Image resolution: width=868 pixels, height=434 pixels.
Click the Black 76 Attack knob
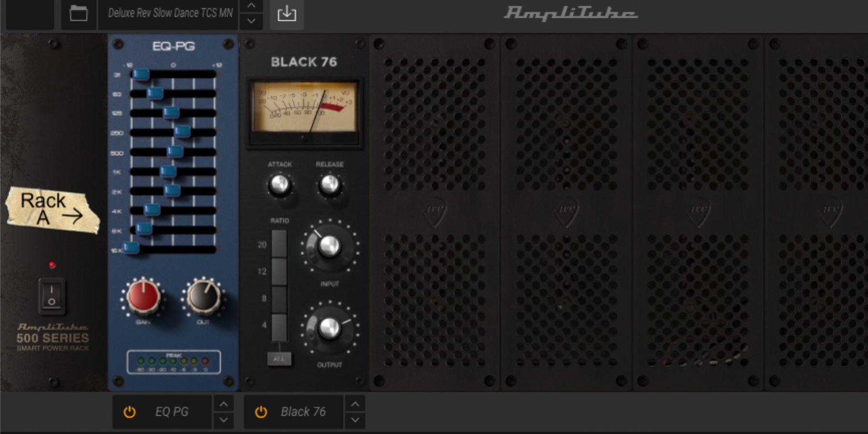coord(279,184)
